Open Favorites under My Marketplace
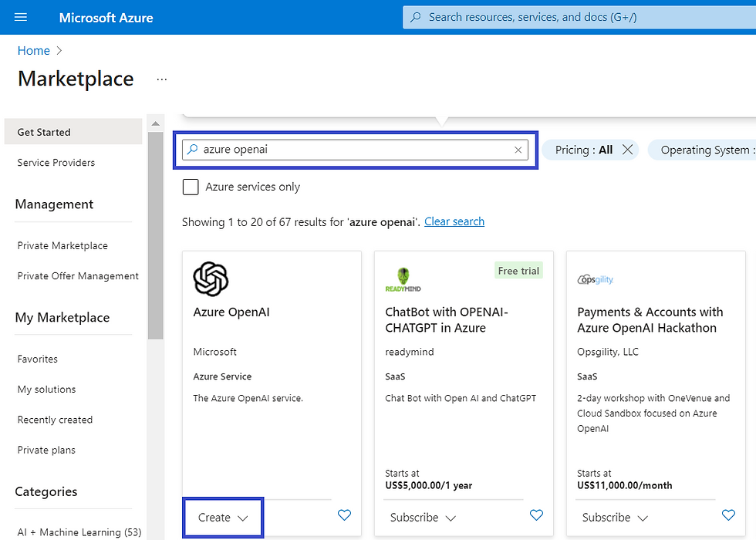The height and width of the screenshot is (540, 756). click(x=38, y=359)
